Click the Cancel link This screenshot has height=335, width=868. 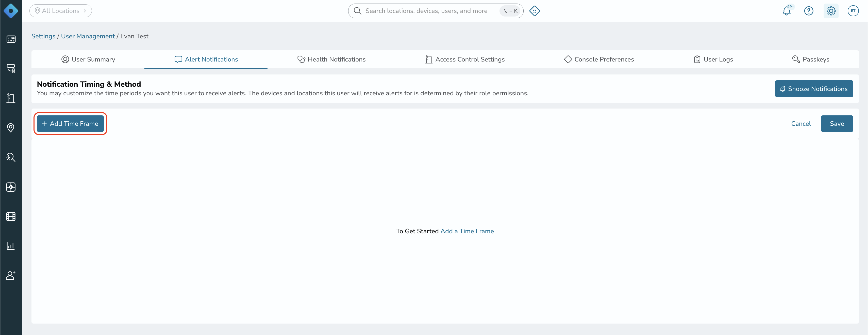pyautogui.click(x=800, y=124)
